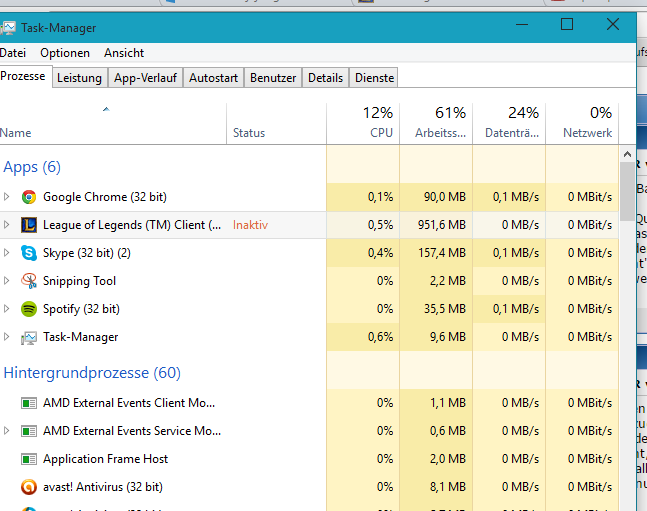Click the Spotify app icon
Screen dimensions: 647x511
click(x=29, y=309)
